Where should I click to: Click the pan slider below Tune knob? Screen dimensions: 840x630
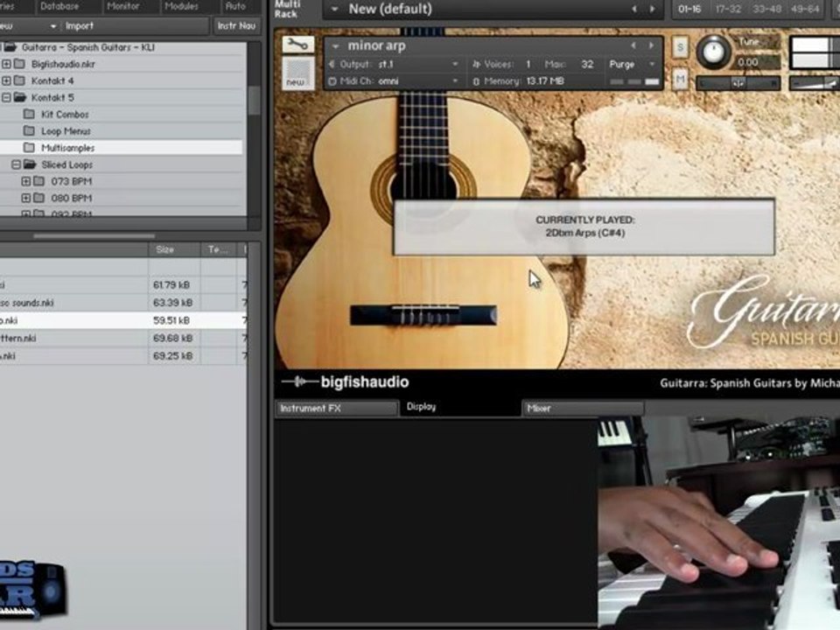click(738, 83)
